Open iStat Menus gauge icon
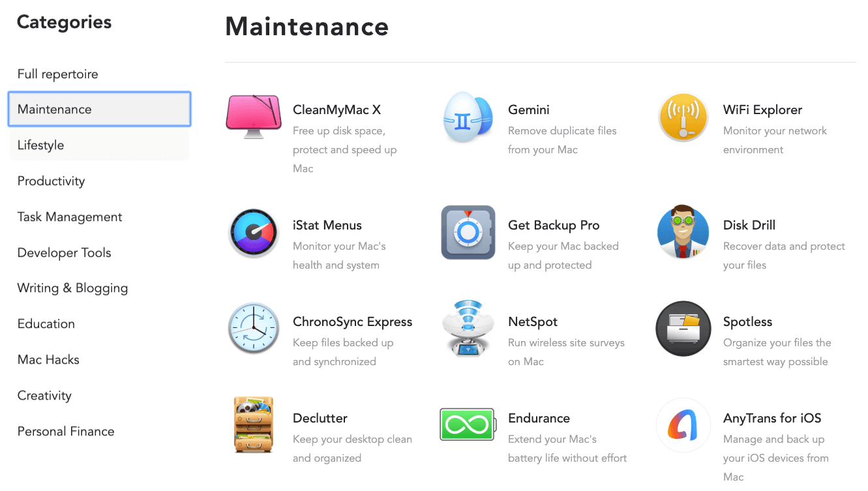 [x=253, y=233]
